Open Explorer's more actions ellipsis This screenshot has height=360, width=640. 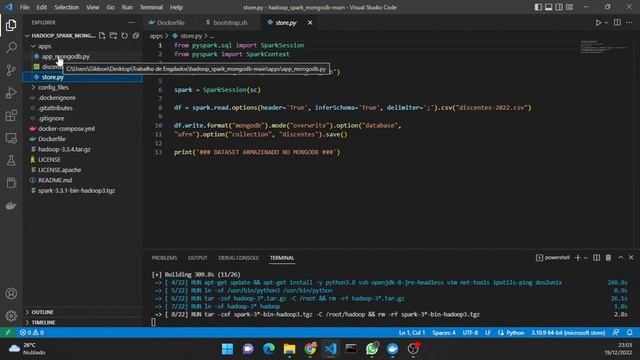(131, 22)
